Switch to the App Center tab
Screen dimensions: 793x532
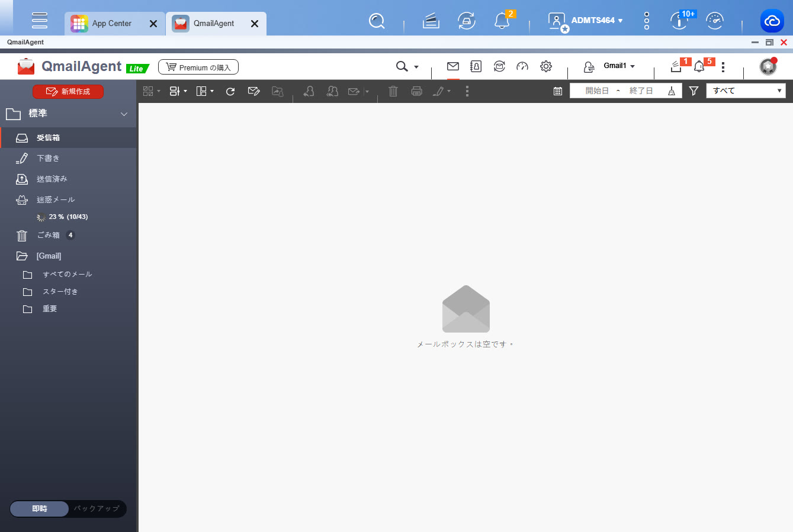pos(111,24)
